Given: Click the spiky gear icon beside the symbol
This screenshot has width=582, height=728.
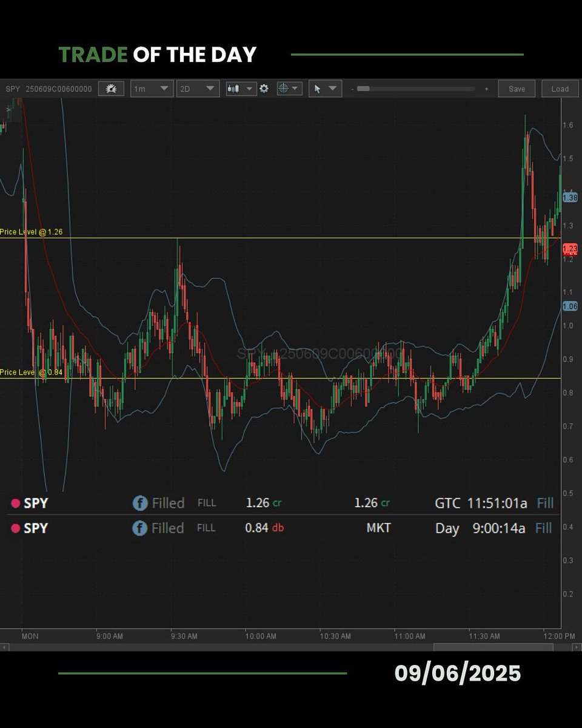Looking at the screenshot, I should (111, 89).
